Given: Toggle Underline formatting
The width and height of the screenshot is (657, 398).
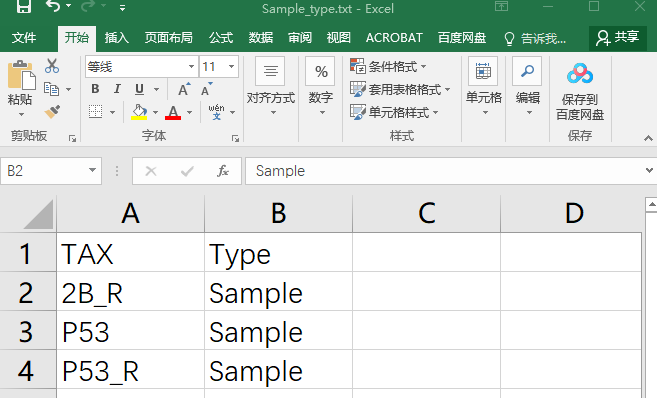Looking at the screenshot, I should pos(139,89).
